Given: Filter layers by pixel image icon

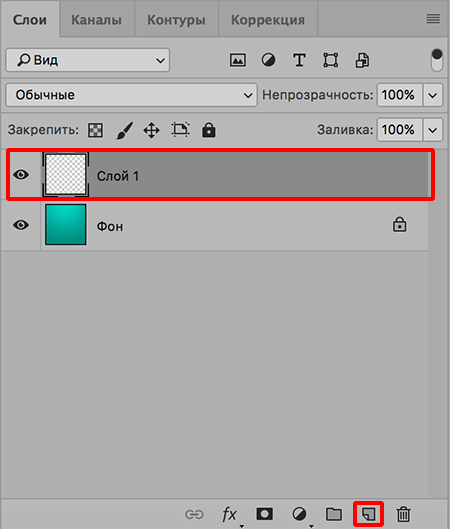Looking at the screenshot, I should 238,60.
